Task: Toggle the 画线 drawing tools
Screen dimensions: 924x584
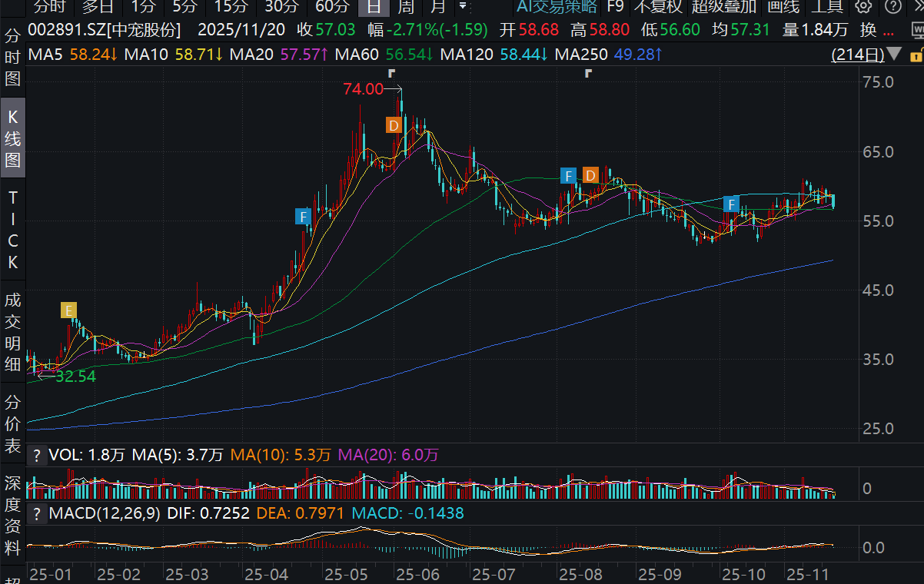Action: click(x=783, y=8)
